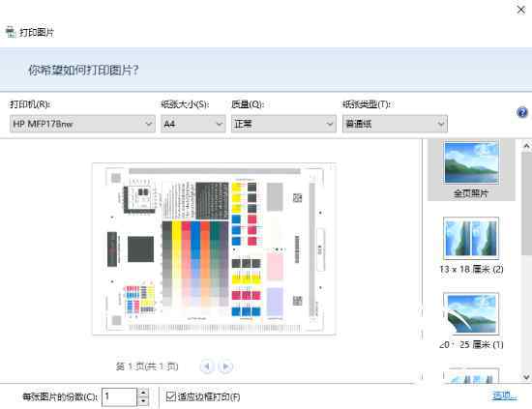
Task: Expand the 纸张类型 paper type dropdown
Action: click(x=395, y=124)
